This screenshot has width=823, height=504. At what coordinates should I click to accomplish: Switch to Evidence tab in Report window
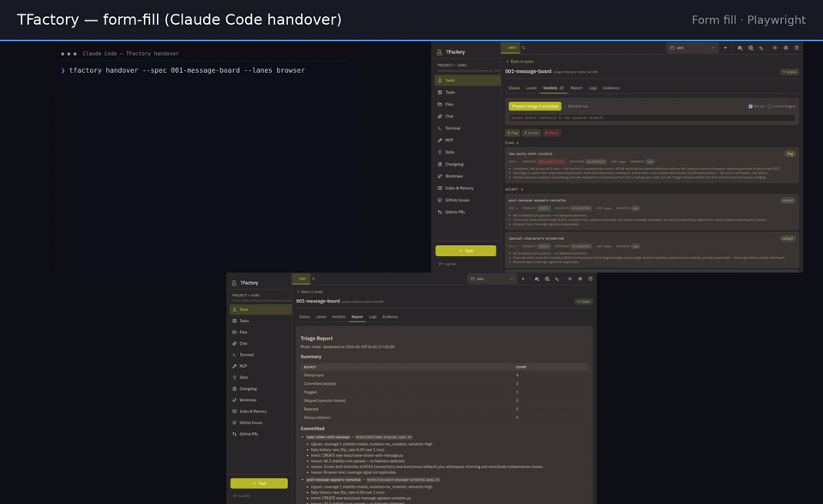390,317
